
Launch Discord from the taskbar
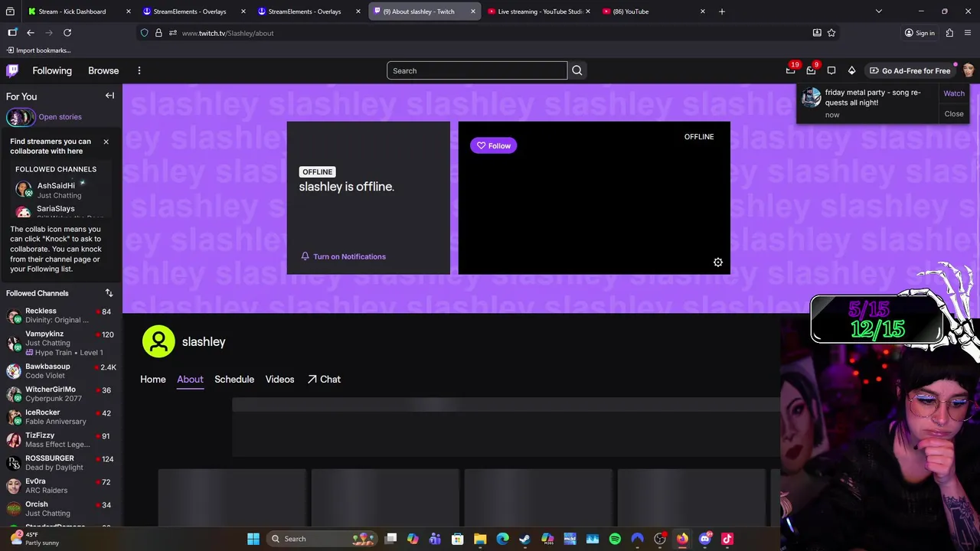click(x=704, y=539)
